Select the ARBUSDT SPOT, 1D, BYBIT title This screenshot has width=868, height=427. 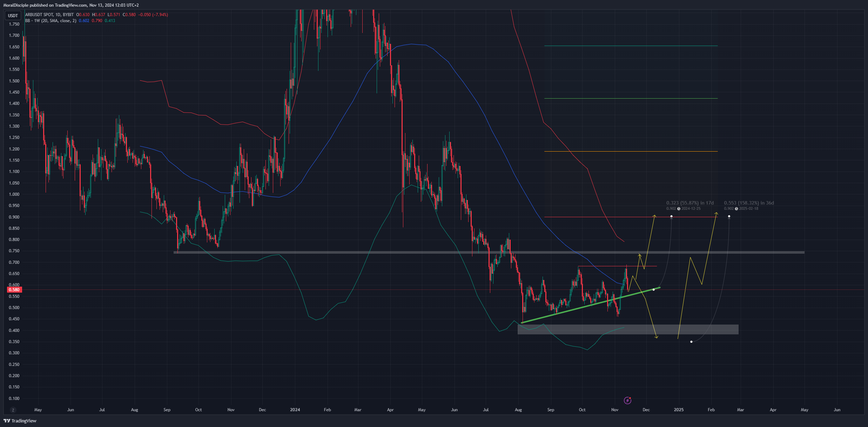coord(49,15)
